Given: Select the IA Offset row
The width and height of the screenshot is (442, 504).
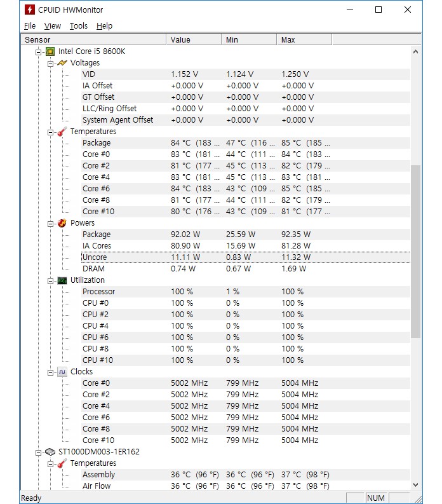Looking at the screenshot, I should pos(246,86).
